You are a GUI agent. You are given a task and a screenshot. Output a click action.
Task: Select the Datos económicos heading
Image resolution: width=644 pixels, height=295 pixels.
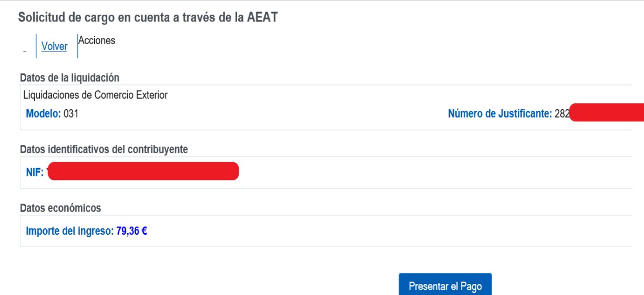tap(60, 208)
